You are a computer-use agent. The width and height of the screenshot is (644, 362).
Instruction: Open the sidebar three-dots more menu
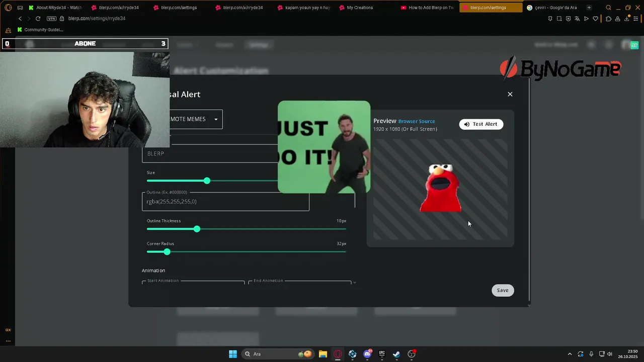pos(8,341)
